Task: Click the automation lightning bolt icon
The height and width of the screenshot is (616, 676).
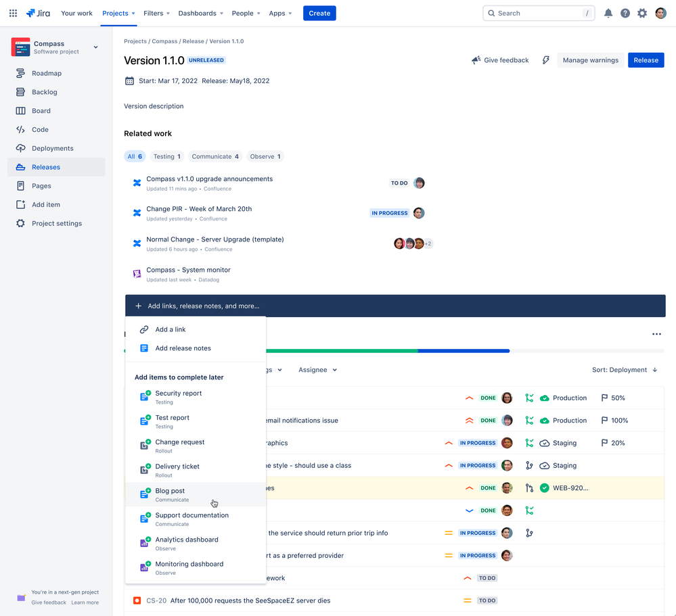Action: [546, 60]
